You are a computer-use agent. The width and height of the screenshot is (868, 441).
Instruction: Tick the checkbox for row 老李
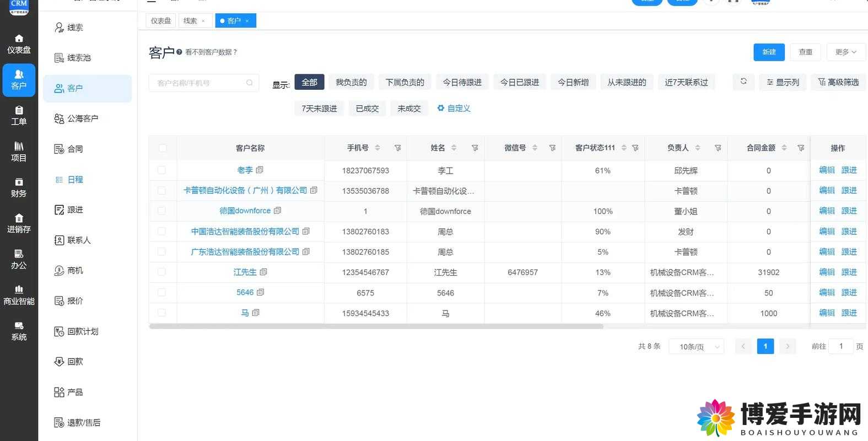click(161, 170)
